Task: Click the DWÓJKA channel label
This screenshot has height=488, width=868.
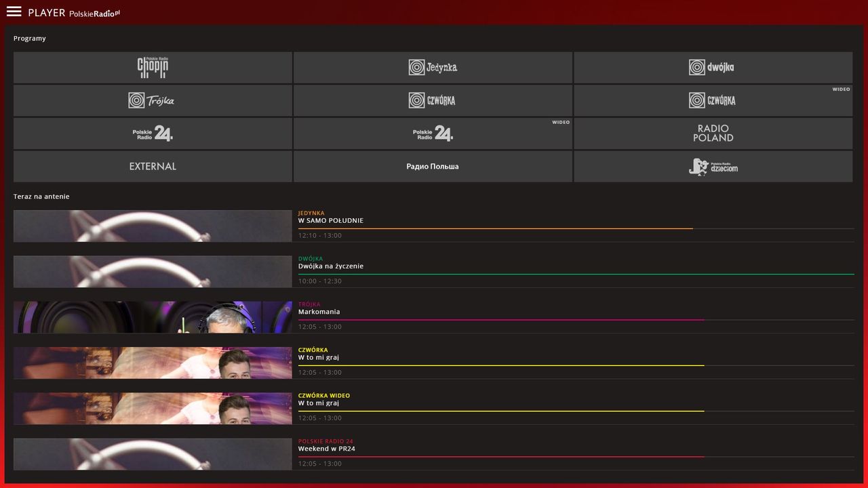Action: point(311,259)
